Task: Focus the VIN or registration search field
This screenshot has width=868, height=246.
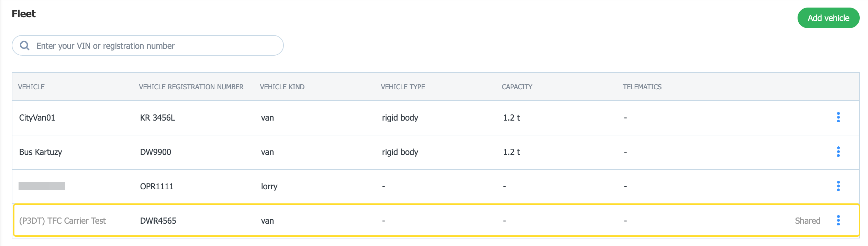Action: pos(155,46)
